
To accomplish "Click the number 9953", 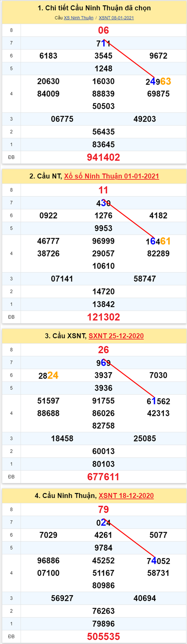I will (104, 228).
